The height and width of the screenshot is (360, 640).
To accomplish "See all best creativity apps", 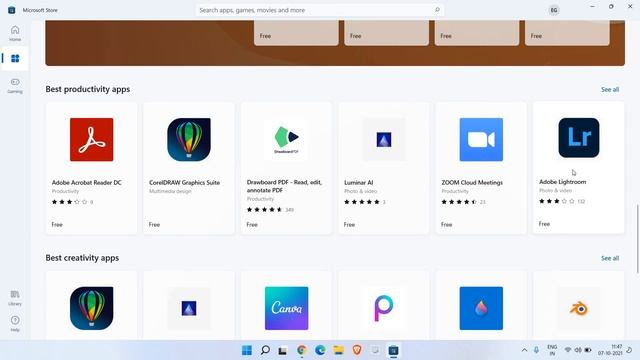I will [x=610, y=258].
